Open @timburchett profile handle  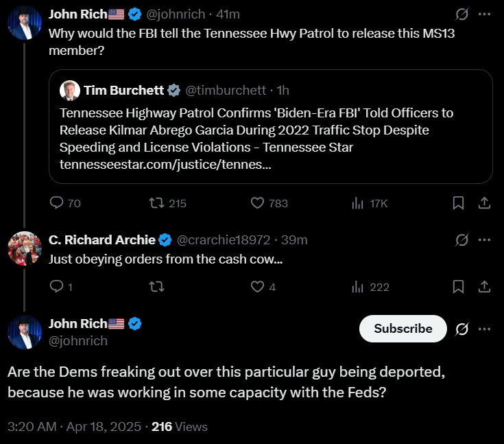226,91
